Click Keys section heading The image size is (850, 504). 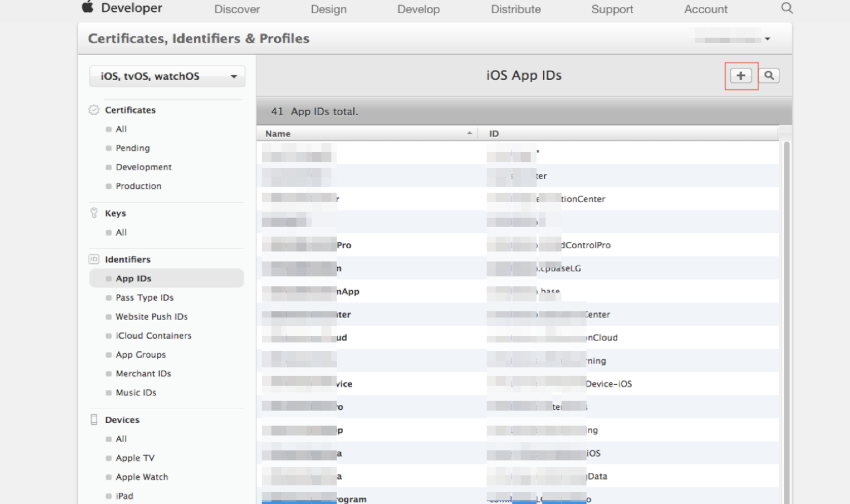pyautogui.click(x=115, y=213)
